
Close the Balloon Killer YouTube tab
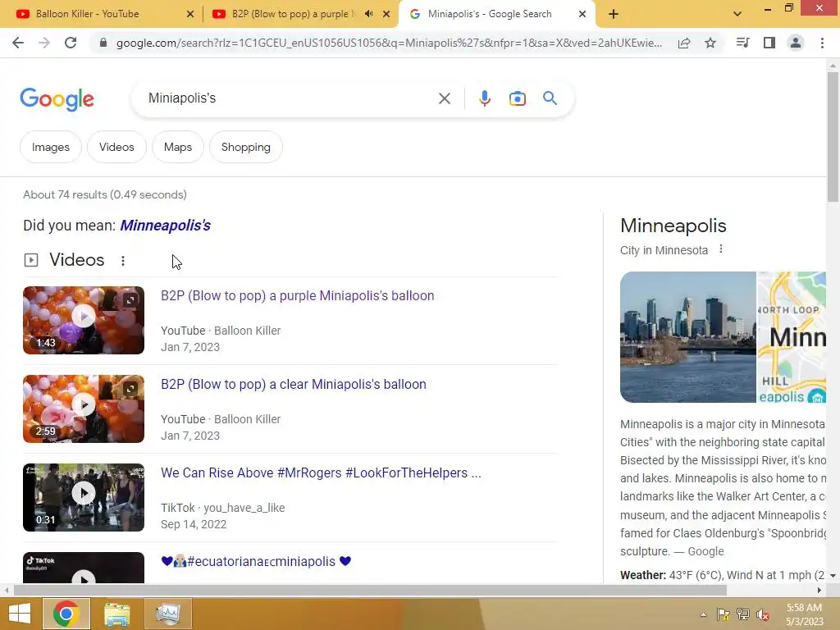tap(190, 15)
